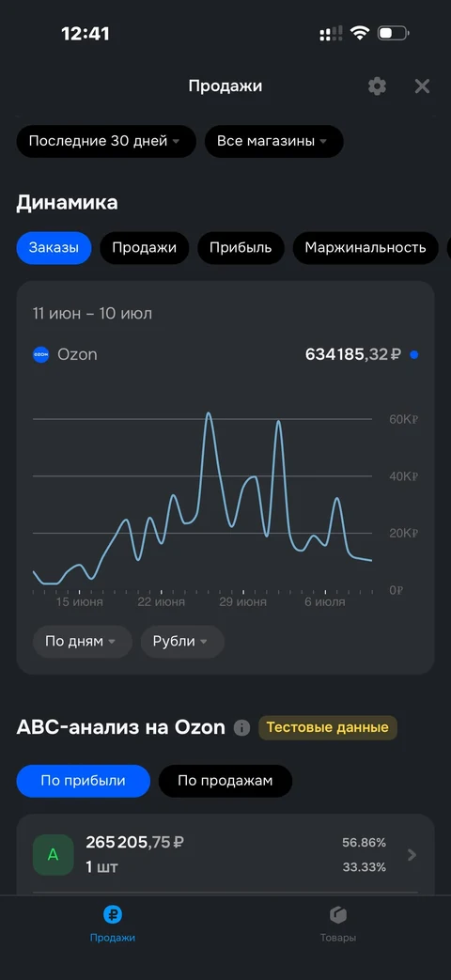Tap the Ozon logo icon in chart legend
This screenshot has width=451, height=980.
[x=40, y=354]
